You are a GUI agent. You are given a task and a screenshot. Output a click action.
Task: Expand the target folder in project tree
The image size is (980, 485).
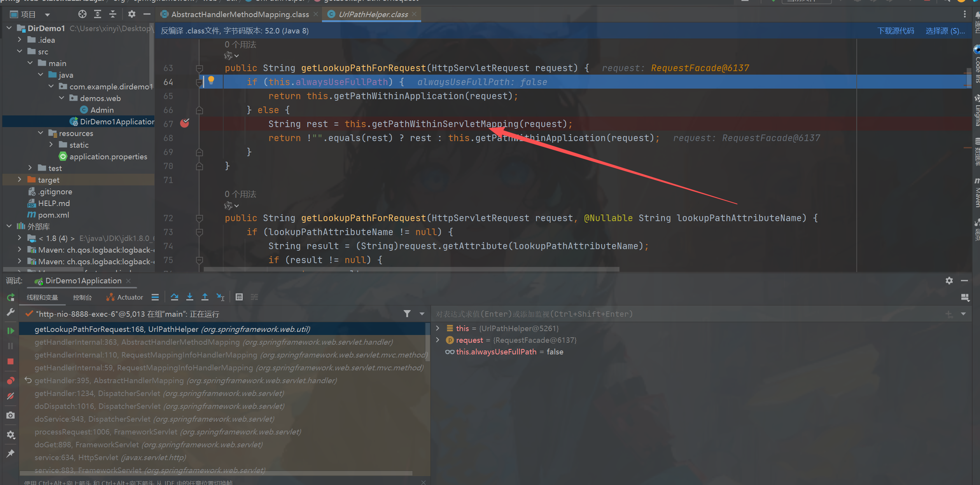pos(19,180)
